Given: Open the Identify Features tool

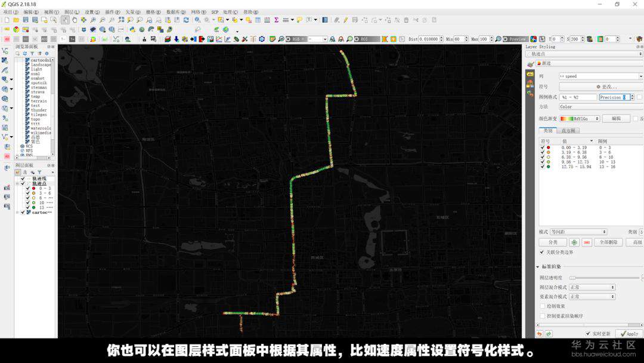Looking at the screenshot, I should click(198, 20).
